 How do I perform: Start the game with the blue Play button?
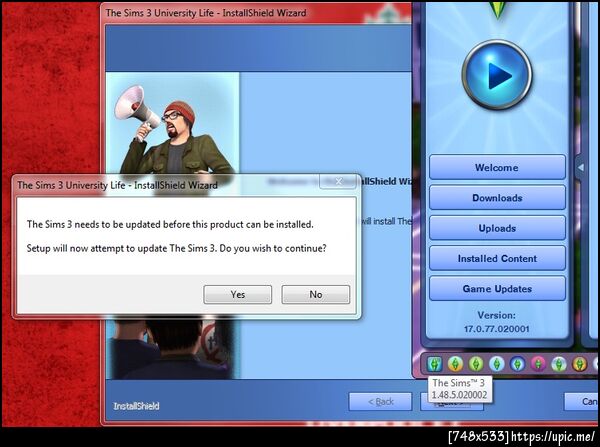pyautogui.click(x=497, y=75)
